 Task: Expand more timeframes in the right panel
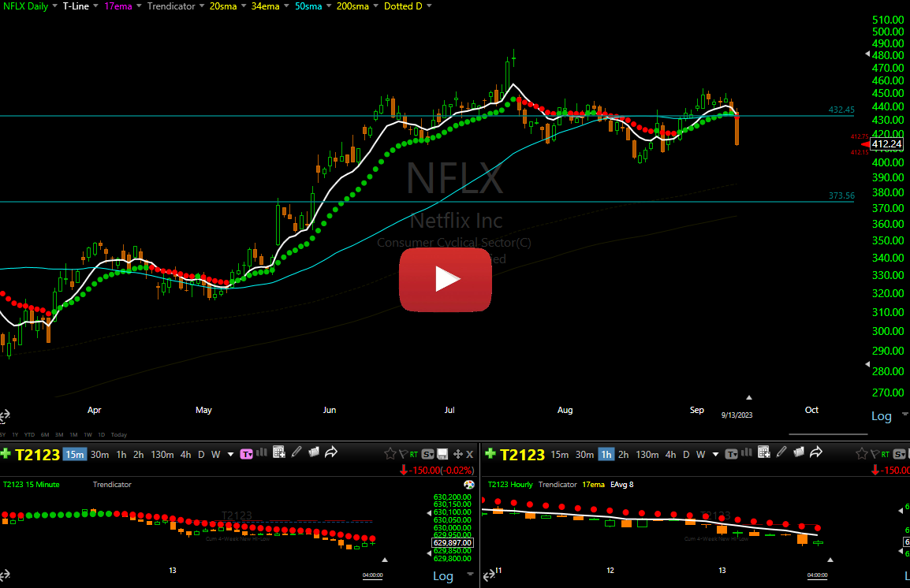pyautogui.click(x=715, y=455)
